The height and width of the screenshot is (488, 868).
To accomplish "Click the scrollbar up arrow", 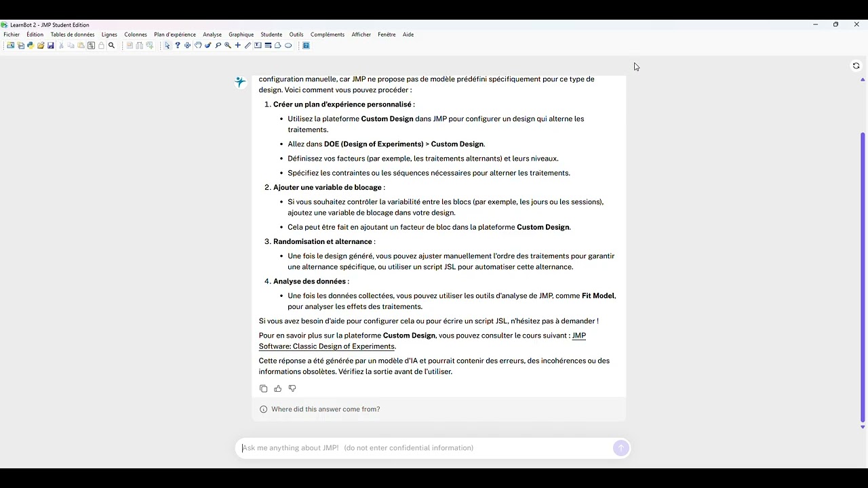I will tap(863, 80).
